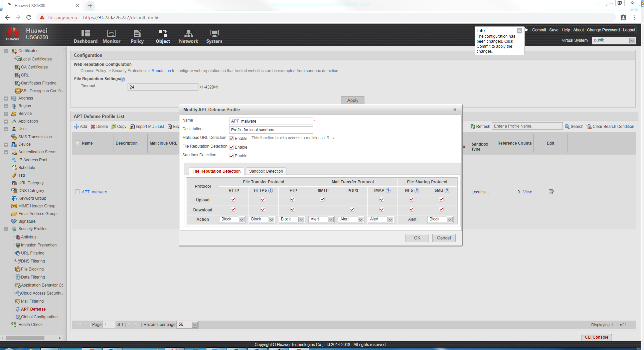The width and height of the screenshot is (644, 350).
Task: Click Change Password in top menu
Action: [603, 30]
